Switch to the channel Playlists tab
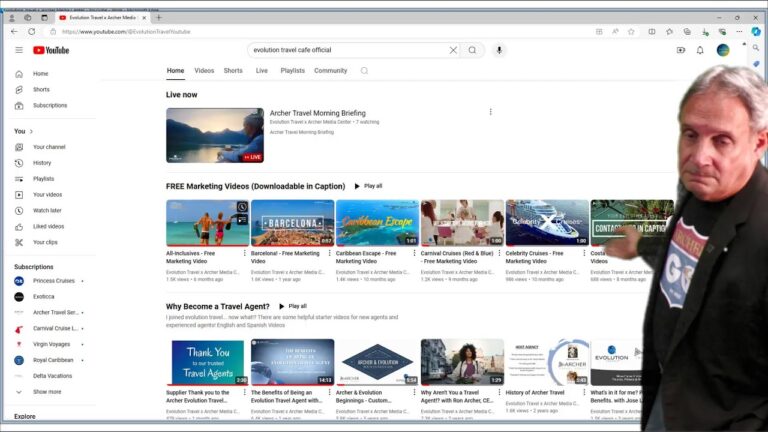The image size is (768, 432). tap(292, 71)
